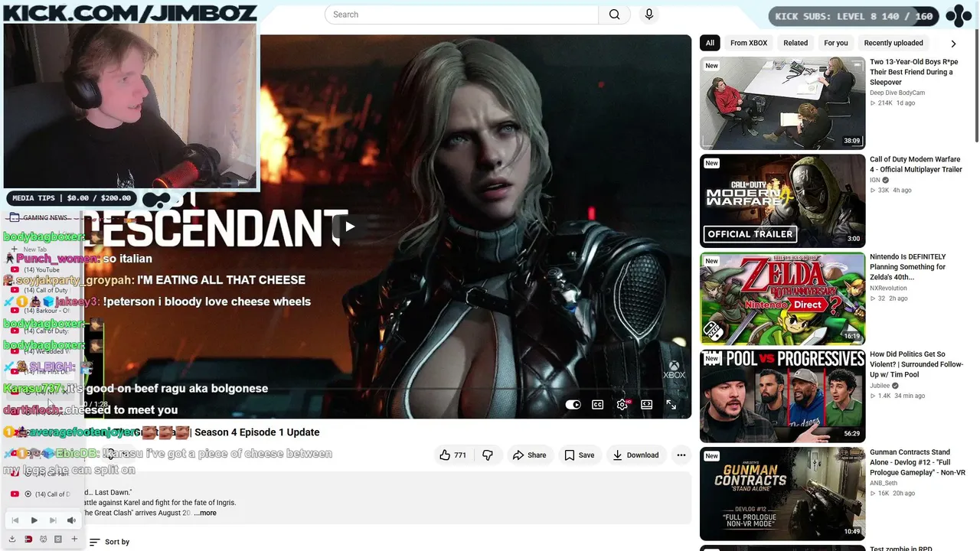Viewport: 980px width, 551px height.
Task: Switch to the (14) Barkour sidebar tab
Action: point(41,311)
